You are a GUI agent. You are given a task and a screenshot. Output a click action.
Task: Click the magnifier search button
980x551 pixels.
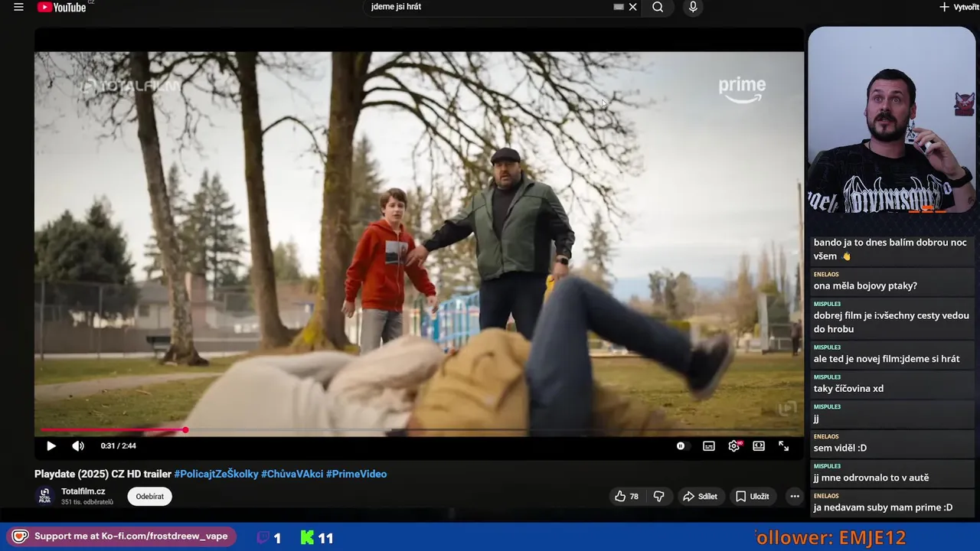658,7
